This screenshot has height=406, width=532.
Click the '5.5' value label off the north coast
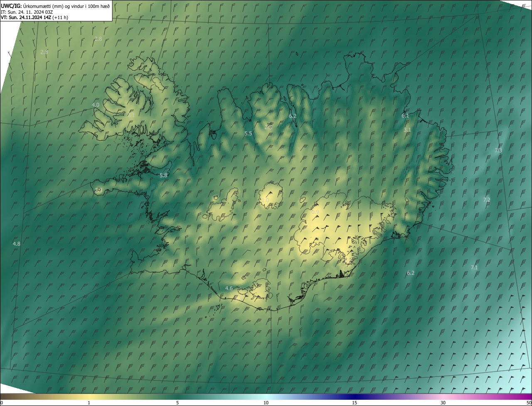point(248,133)
